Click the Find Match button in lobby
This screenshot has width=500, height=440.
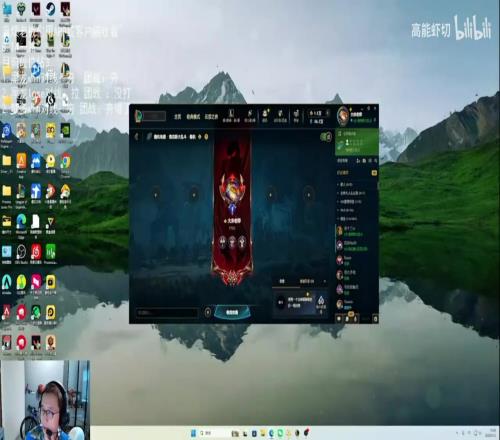[x=232, y=313]
